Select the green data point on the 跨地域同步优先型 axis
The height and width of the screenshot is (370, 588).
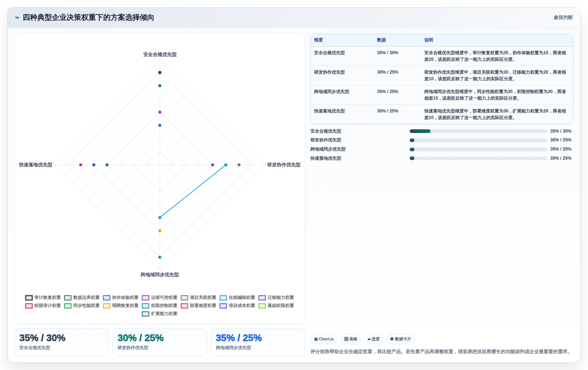(160, 257)
